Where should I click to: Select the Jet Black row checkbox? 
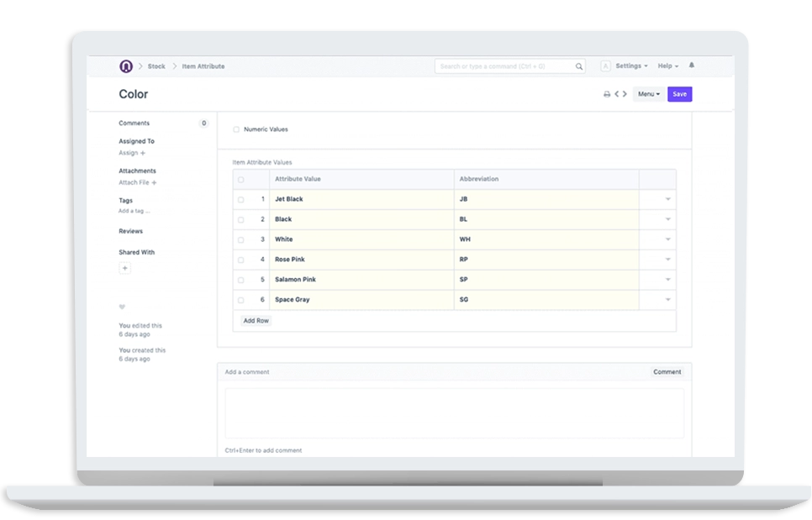pos(240,200)
